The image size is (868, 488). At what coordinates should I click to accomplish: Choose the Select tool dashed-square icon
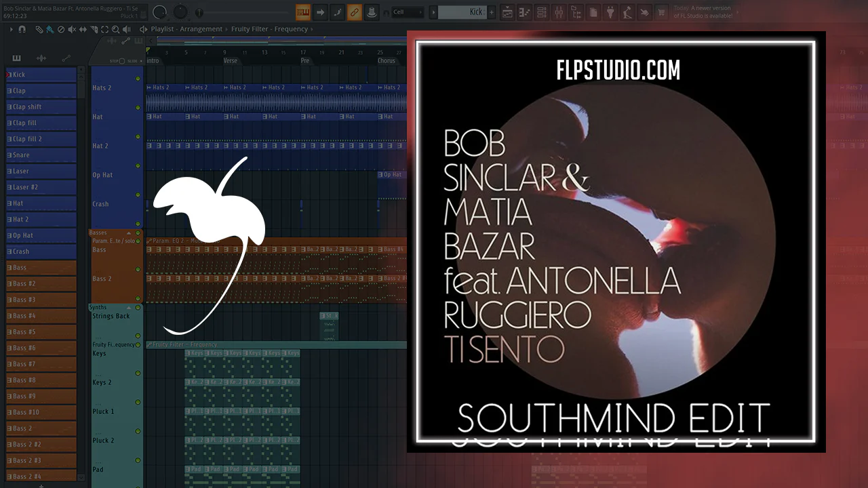pyautogui.click(x=104, y=29)
